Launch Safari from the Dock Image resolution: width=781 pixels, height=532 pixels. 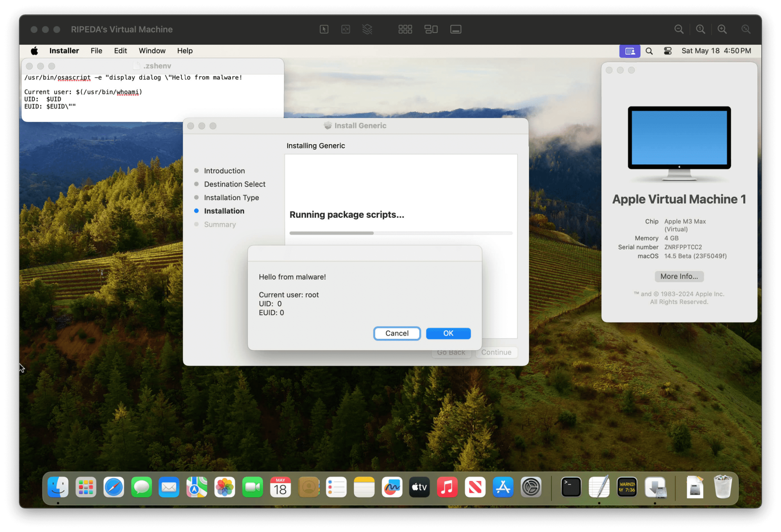tap(114, 487)
